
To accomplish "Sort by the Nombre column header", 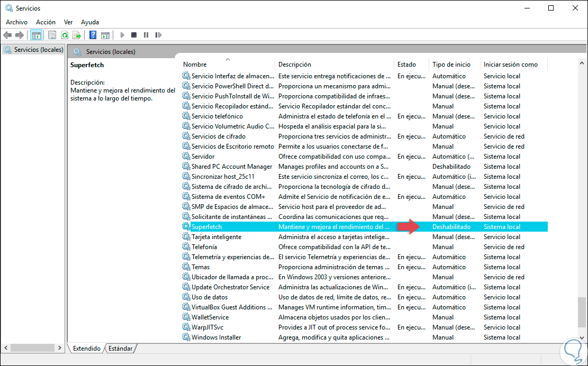I will (228, 65).
